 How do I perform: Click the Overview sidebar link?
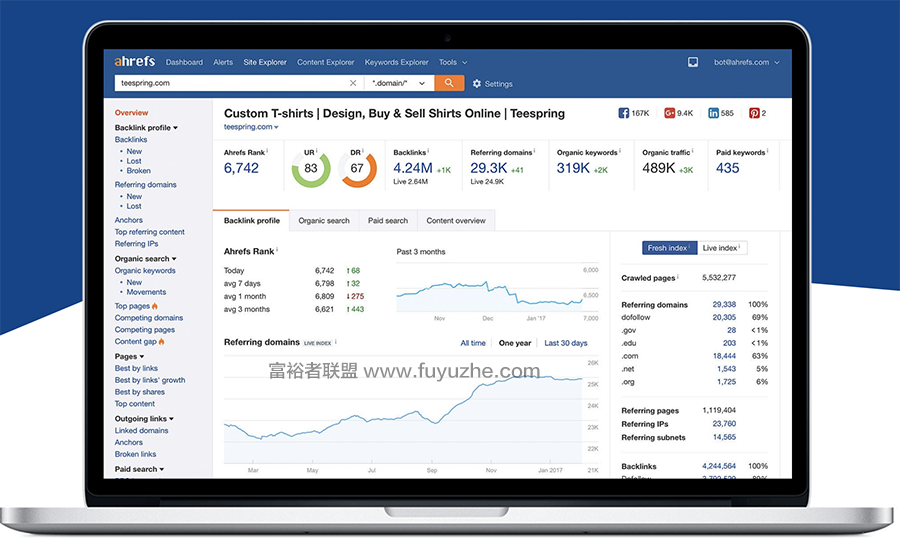pyautogui.click(x=131, y=112)
